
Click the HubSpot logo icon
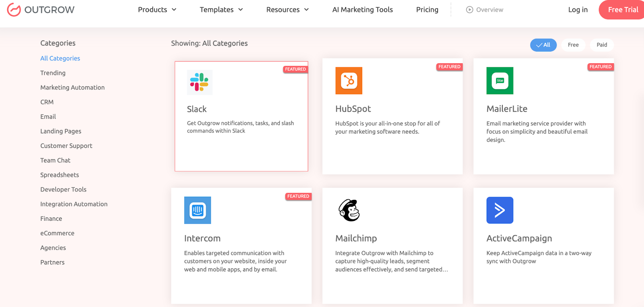349,81
